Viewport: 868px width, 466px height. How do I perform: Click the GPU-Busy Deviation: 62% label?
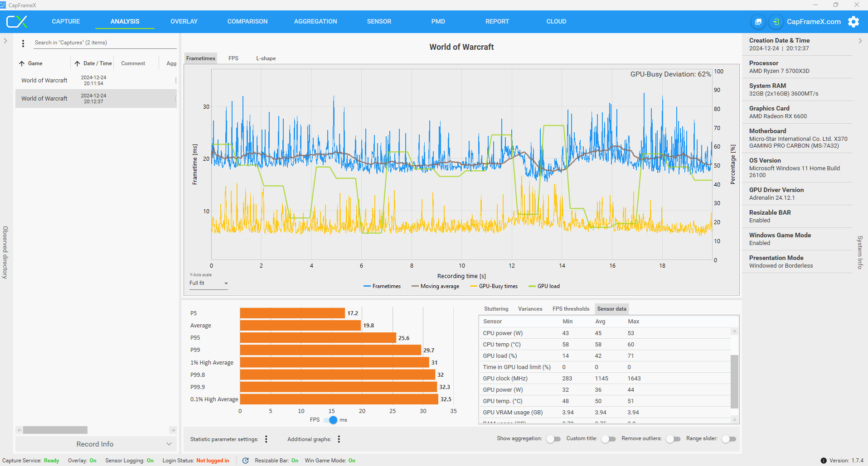(x=670, y=74)
